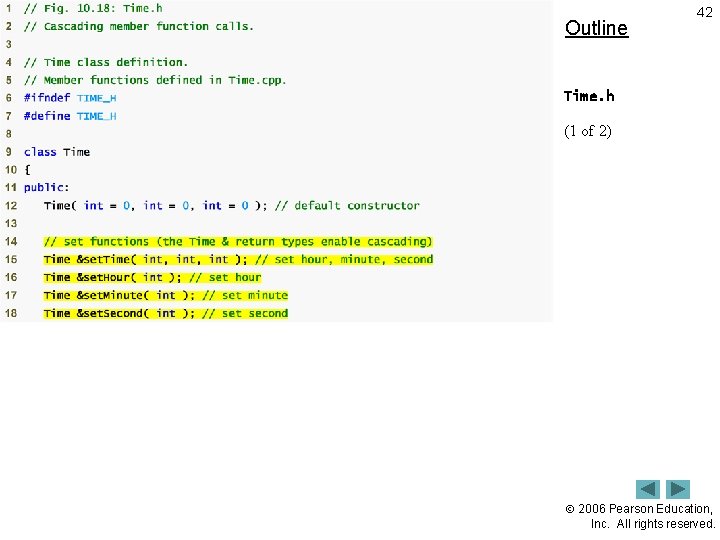Click the Time &setMinute declaration
The width and height of the screenshot is (720, 540).
[166, 295]
